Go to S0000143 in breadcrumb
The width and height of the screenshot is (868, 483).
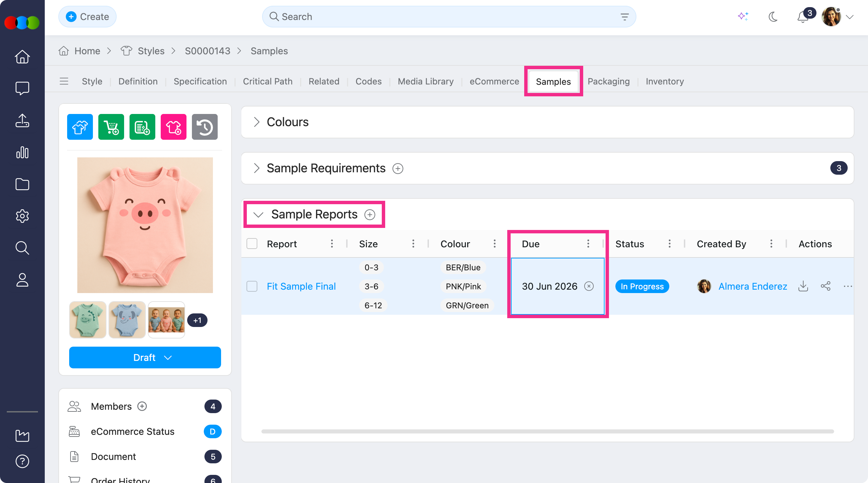(x=208, y=51)
